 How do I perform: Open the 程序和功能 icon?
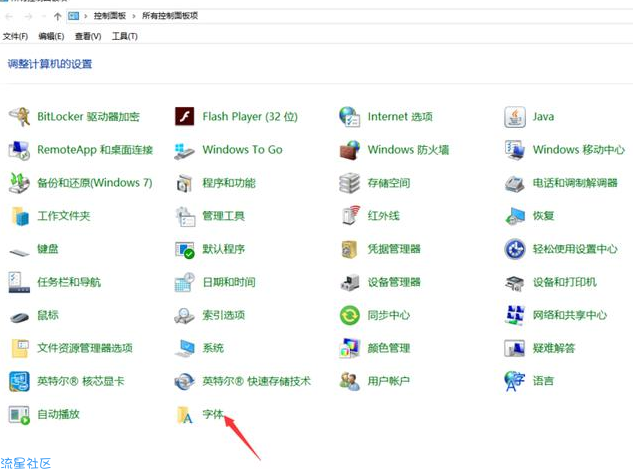pyautogui.click(x=184, y=183)
